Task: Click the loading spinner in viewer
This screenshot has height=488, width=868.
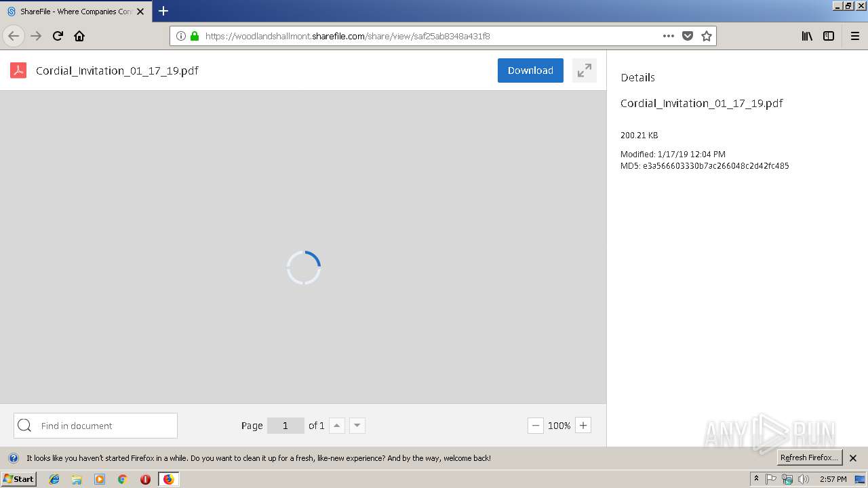Action: coord(304,268)
